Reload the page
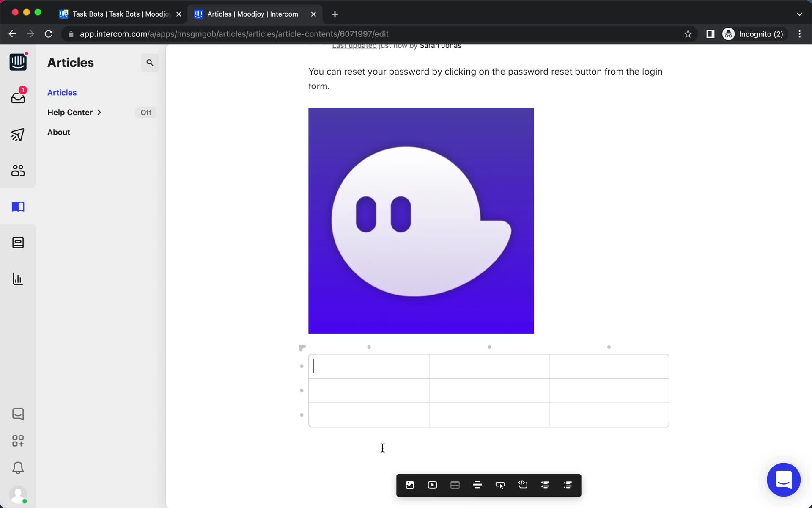Viewport: 812px width, 508px height. coord(49,34)
